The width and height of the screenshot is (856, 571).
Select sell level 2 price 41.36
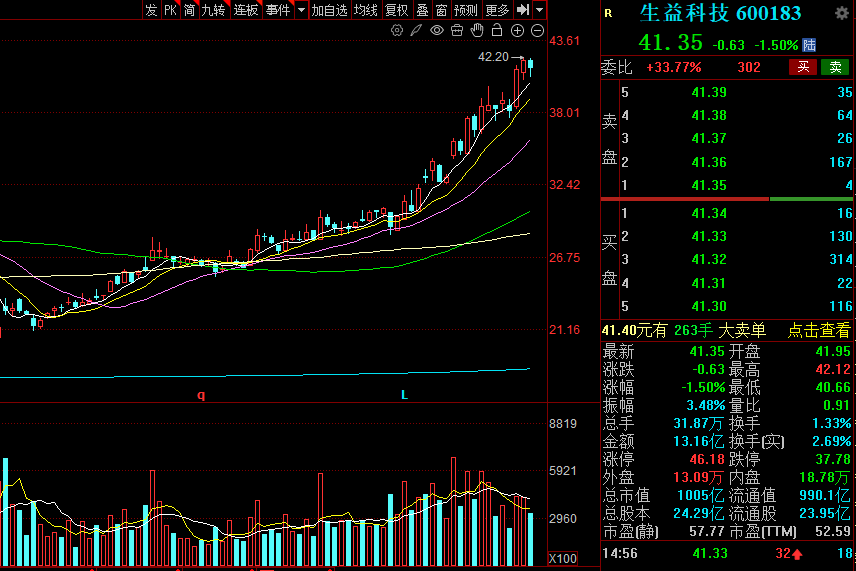[709, 162]
